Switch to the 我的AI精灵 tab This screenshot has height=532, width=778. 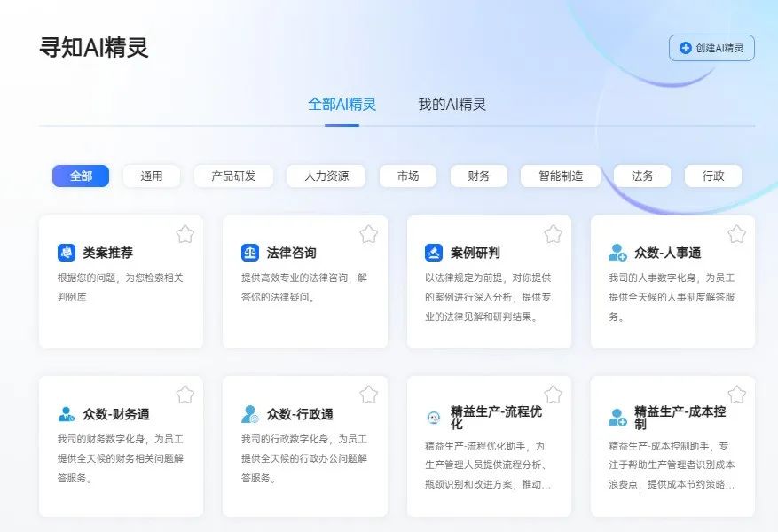[452, 104]
